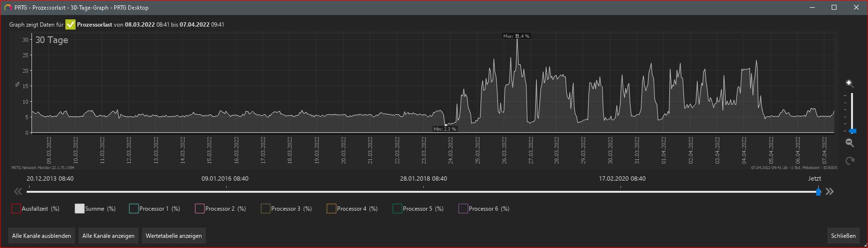Jump backward with double left arrows
Viewport: 868px width, 248px height.
pos(18,191)
